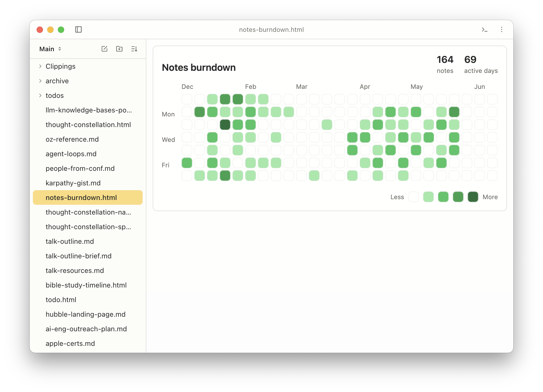Open people-from-conf.md file

point(88,168)
